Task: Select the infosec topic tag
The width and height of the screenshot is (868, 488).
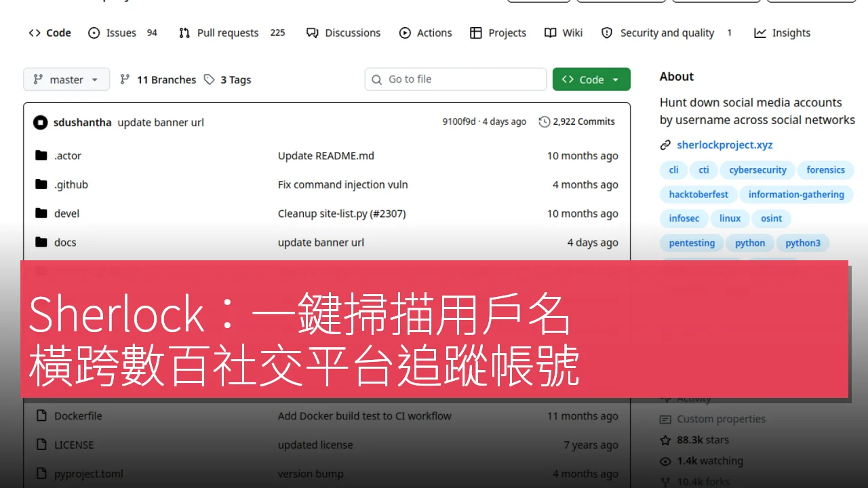Action: click(684, 219)
